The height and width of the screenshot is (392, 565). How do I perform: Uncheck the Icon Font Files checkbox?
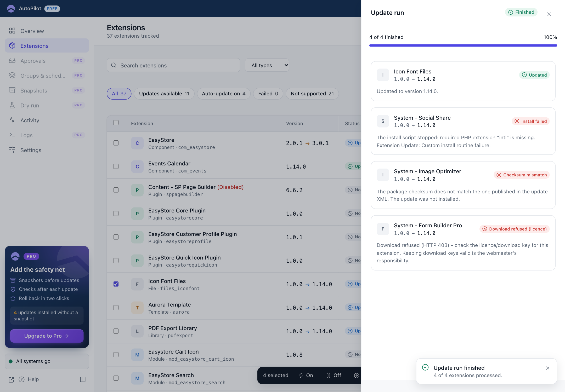point(116,284)
